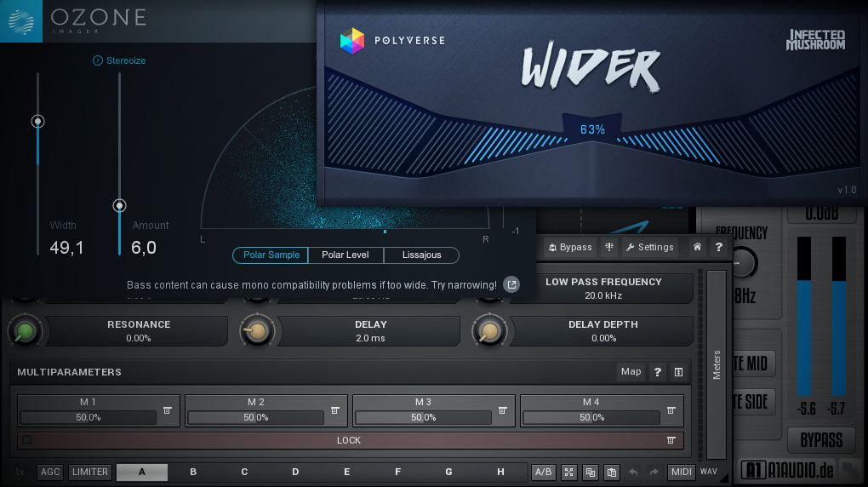Open the LOCK bar menu icon
Viewport: 868px width, 487px height.
point(671,440)
